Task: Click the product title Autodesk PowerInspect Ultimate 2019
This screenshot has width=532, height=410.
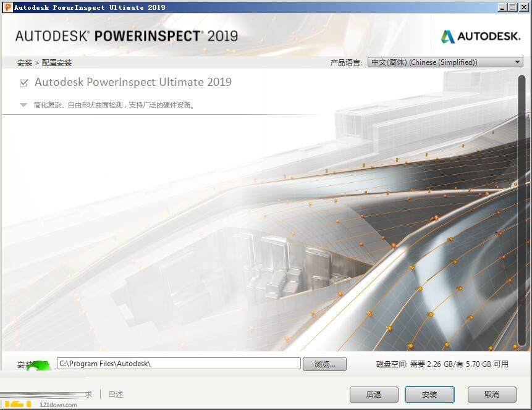Action: [133, 82]
